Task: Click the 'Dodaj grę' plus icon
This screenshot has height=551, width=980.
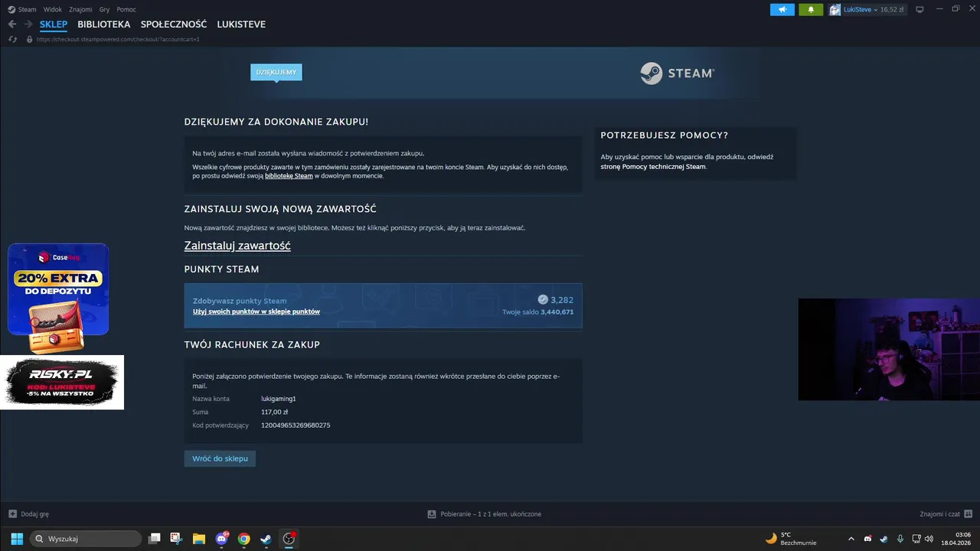Action: point(12,514)
